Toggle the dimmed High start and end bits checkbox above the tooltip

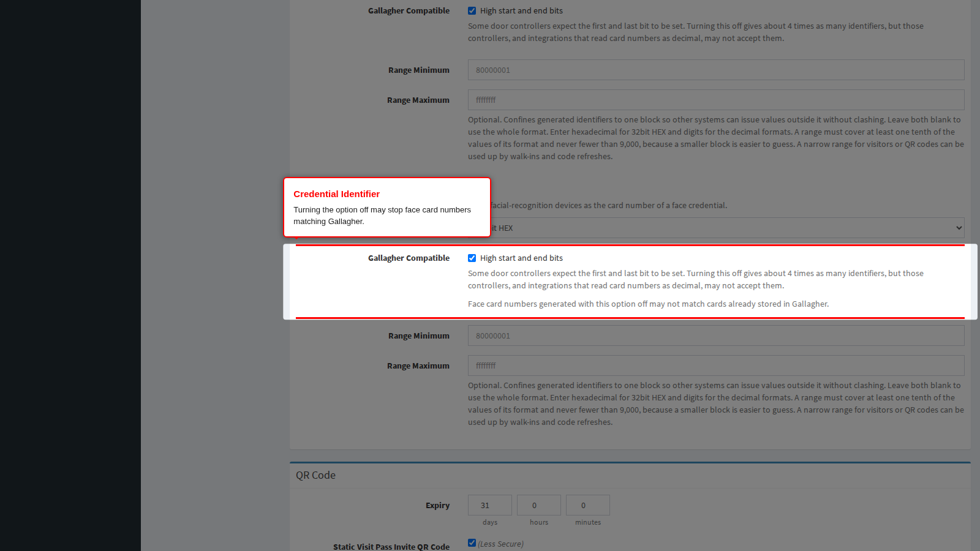point(472,11)
